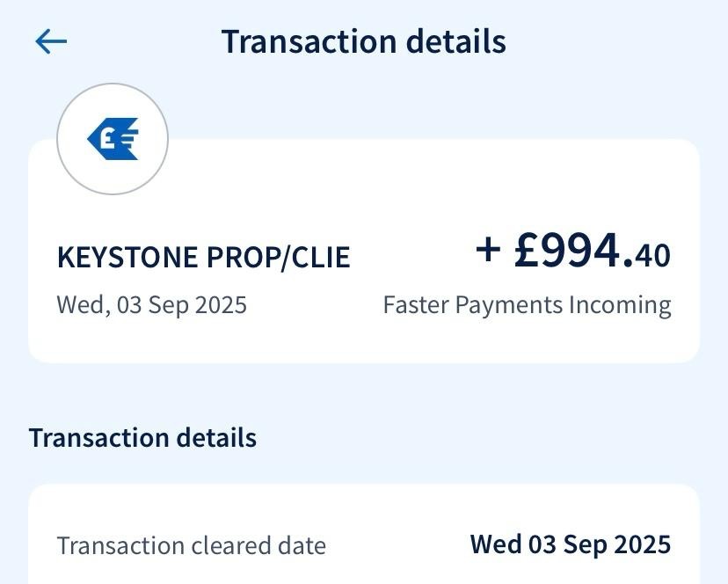Viewport: 728px width, 584px height.
Task: Click the date Wed, 03 Sep 2025 under payee
Action: [x=151, y=304]
